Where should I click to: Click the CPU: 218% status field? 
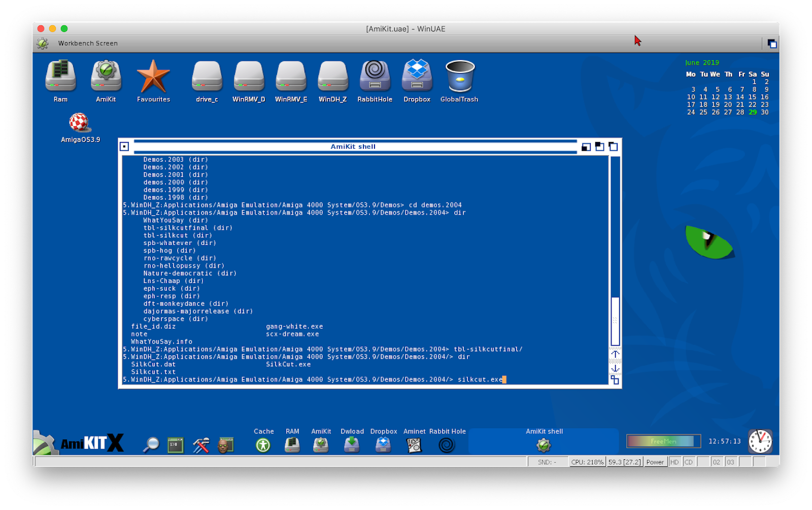click(587, 462)
